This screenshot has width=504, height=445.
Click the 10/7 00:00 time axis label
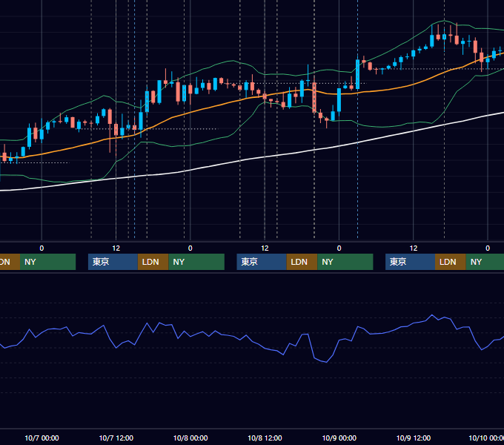42,438
